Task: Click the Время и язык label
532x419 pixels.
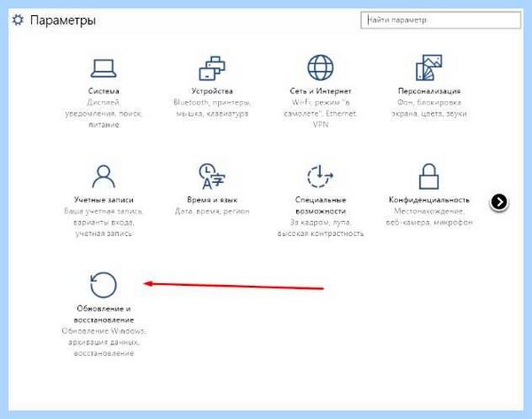Action: [212, 200]
